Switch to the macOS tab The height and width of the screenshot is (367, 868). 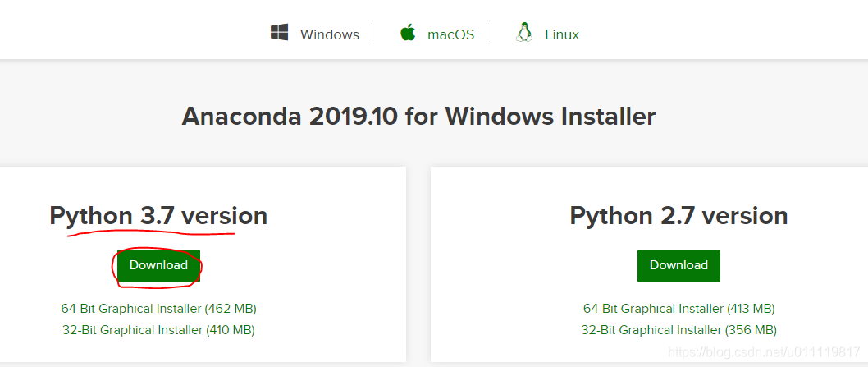pos(450,34)
